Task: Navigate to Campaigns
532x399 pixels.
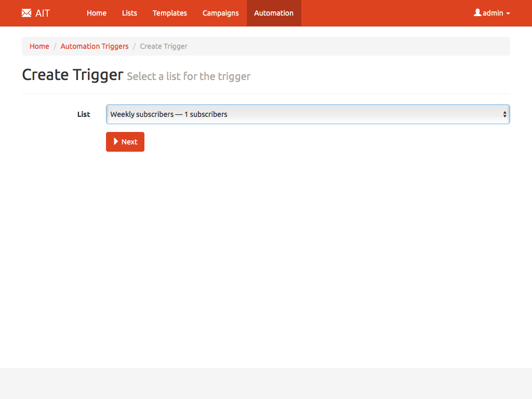Action: 221,13
